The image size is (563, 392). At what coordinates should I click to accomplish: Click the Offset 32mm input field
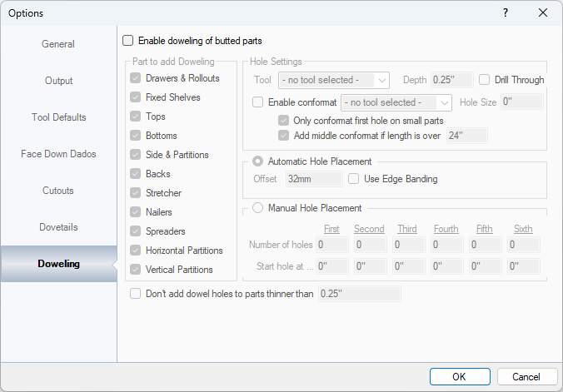312,179
